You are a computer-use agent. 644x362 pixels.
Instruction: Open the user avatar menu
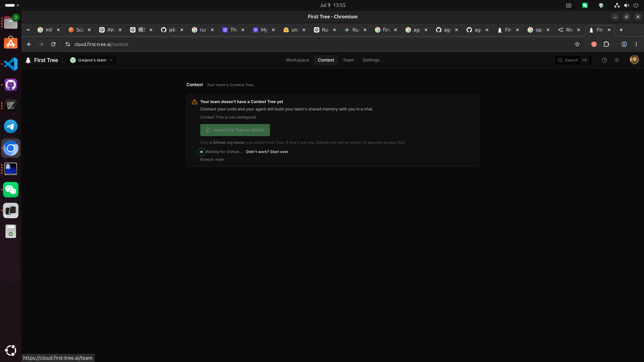pos(634,60)
